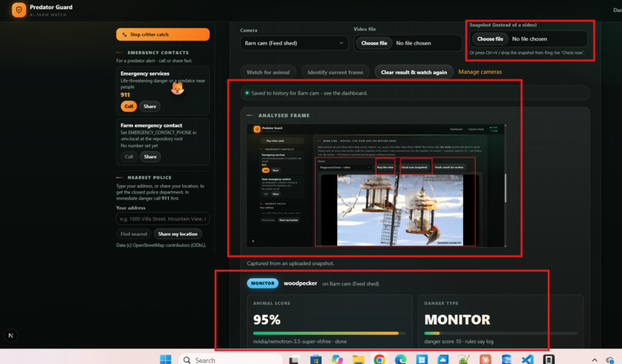Viewport: 622px width, 364px height.
Task: Call Emergency services 911
Action: click(x=129, y=106)
